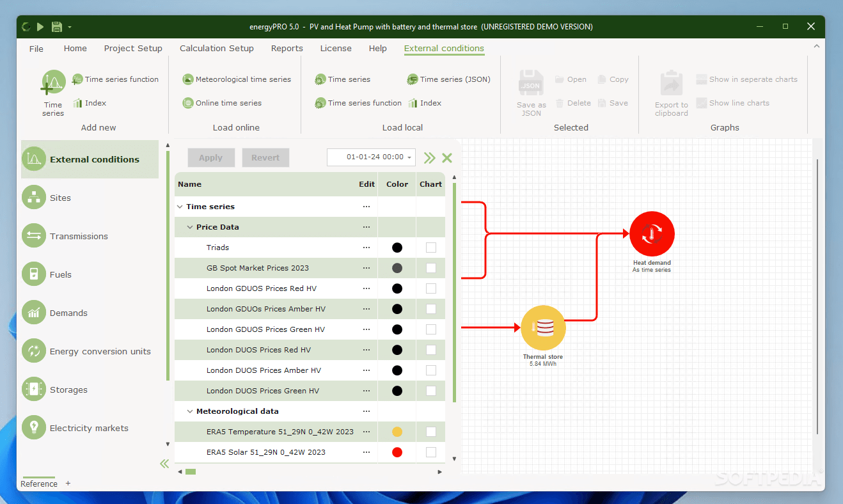Open the Help tab
843x504 pixels.
click(378, 49)
